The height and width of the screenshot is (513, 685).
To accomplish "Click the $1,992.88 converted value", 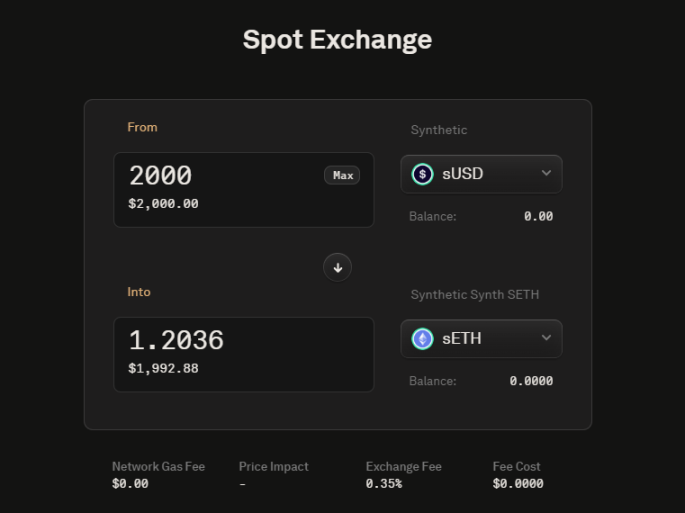I will click(x=163, y=368).
